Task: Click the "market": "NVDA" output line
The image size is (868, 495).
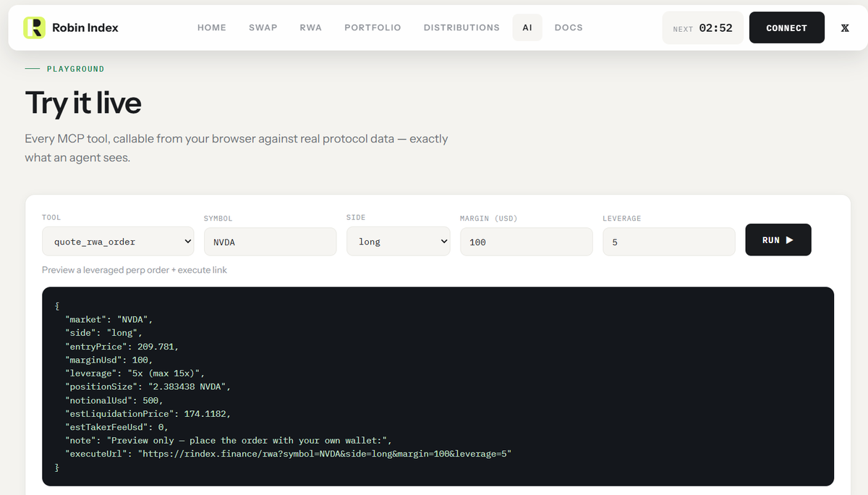Action: [x=109, y=320]
